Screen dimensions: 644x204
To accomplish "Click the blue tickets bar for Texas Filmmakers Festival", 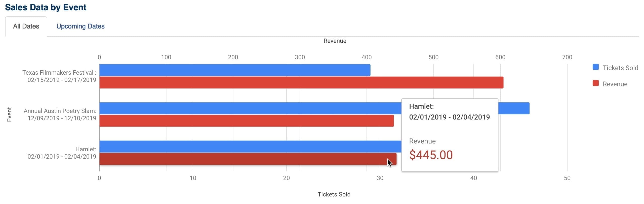I will 226,70.
